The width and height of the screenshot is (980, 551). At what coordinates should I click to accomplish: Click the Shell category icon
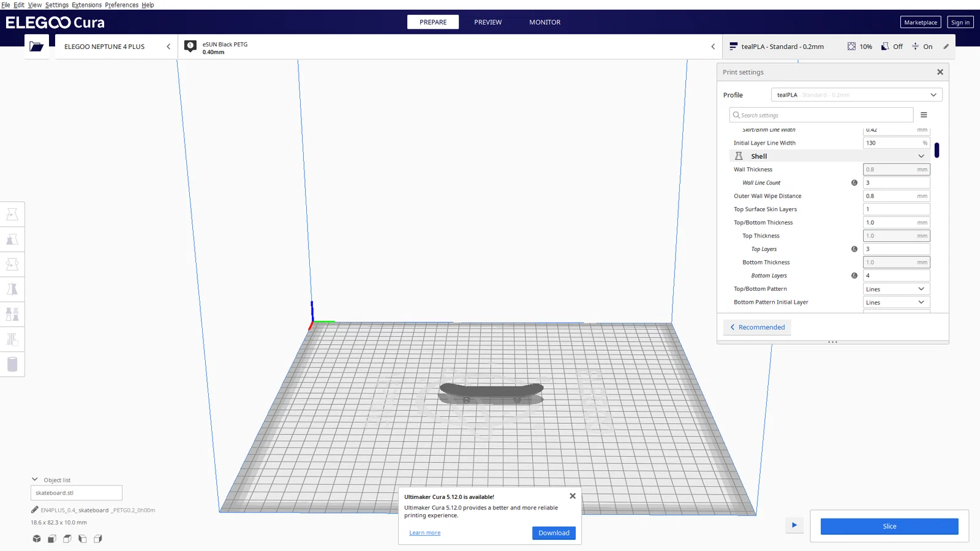coord(739,156)
